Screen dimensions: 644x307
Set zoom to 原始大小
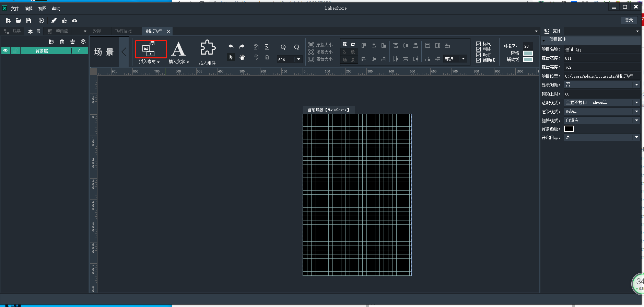320,45
